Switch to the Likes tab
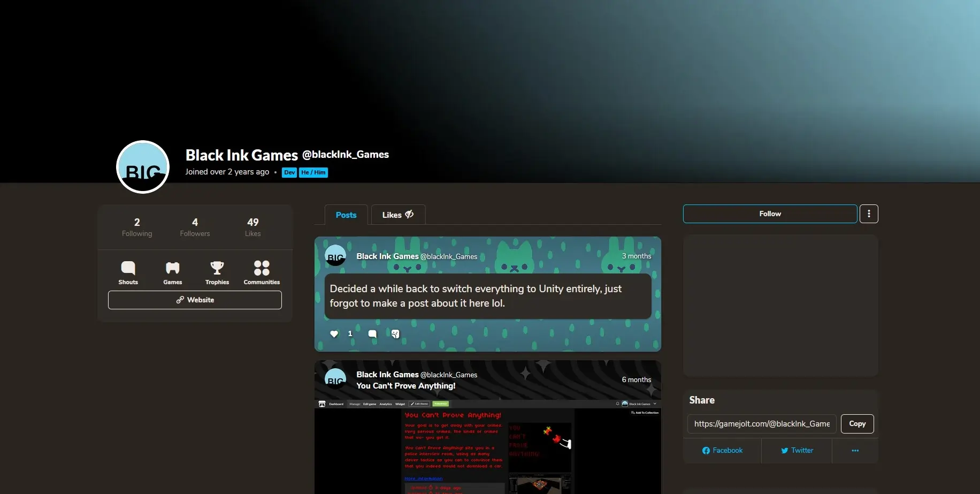This screenshot has height=494, width=980. point(398,215)
